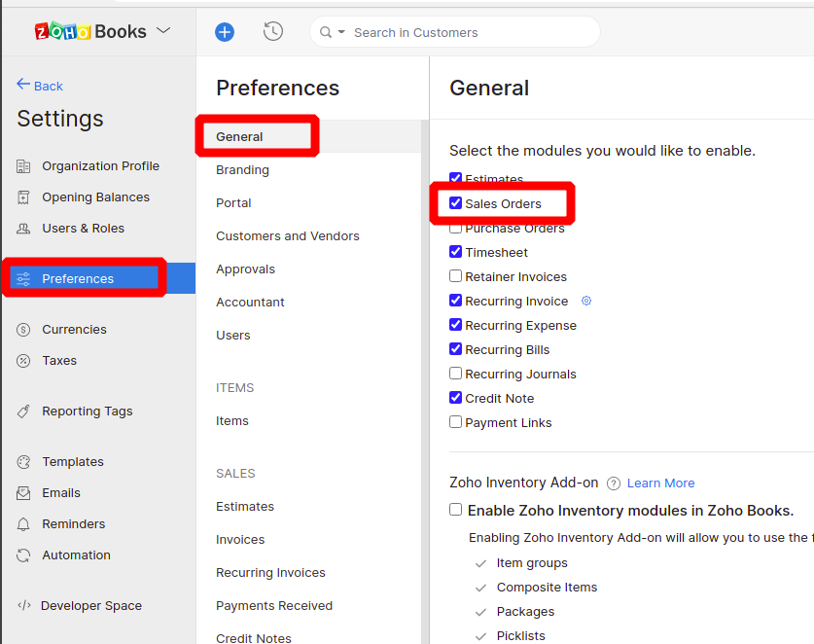Open Users in the Preferences list
Screen dimensions: 814x644
(233, 336)
